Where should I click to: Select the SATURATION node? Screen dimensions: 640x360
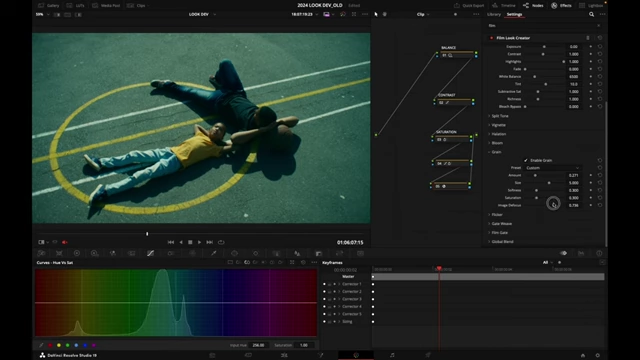tap(451, 138)
